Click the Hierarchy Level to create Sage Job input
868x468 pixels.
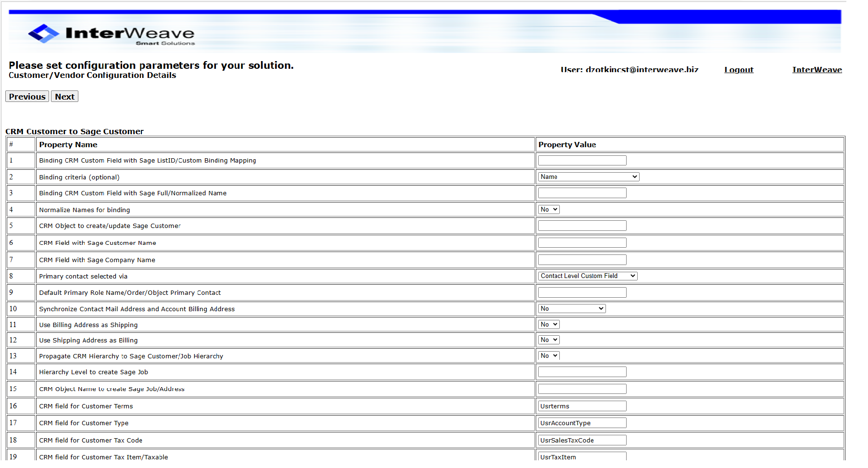point(582,371)
